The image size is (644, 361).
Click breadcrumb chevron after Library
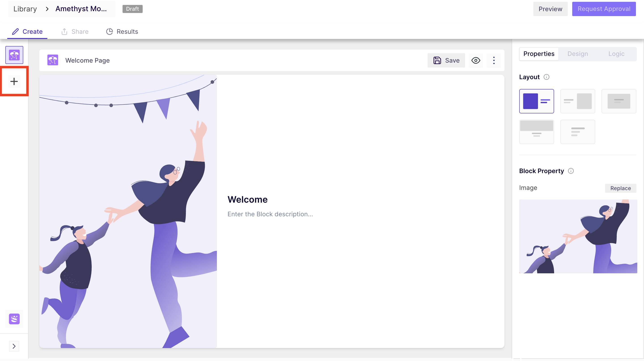click(x=47, y=9)
